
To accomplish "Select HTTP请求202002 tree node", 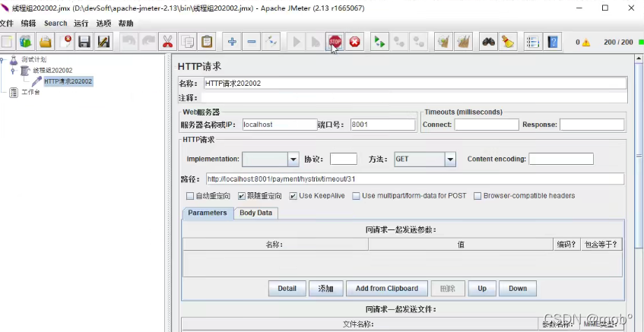I will tap(68, 81).
